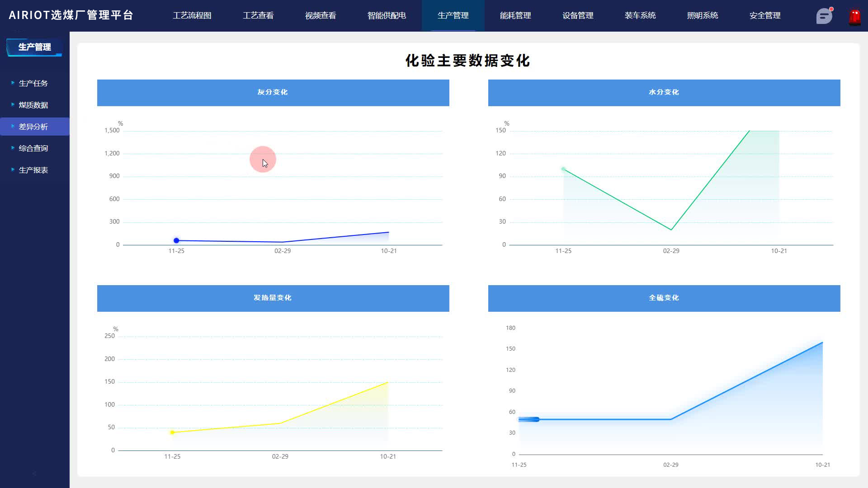Viewport: 868px width, 488px height.
Task: Open 工艺流程图 menu
Action: tap(192, 15)
